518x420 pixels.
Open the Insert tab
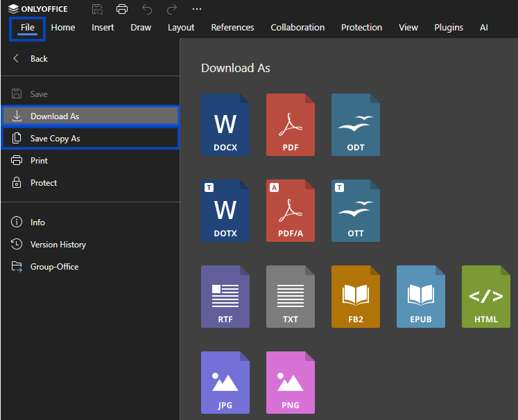(103, 28)
